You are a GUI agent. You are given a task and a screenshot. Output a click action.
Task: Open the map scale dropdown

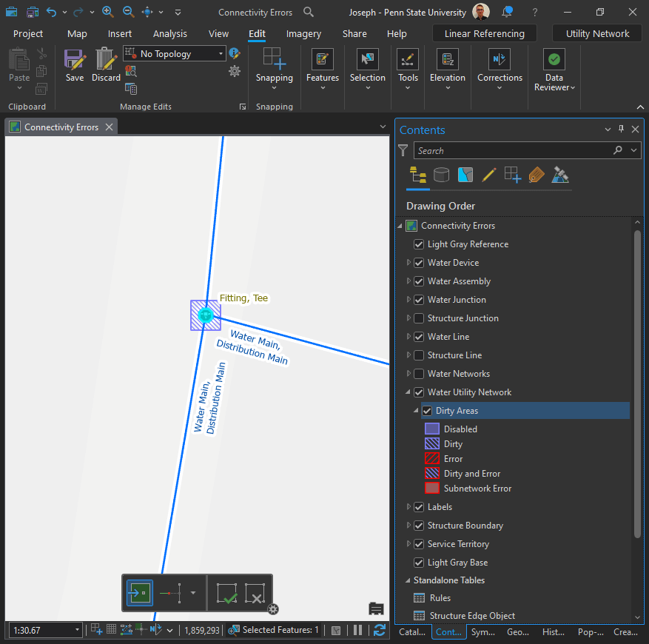77,630
